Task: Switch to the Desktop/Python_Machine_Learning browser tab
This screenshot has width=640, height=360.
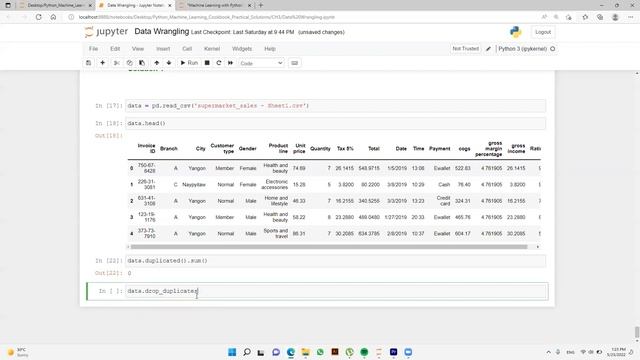Action: 56,5
